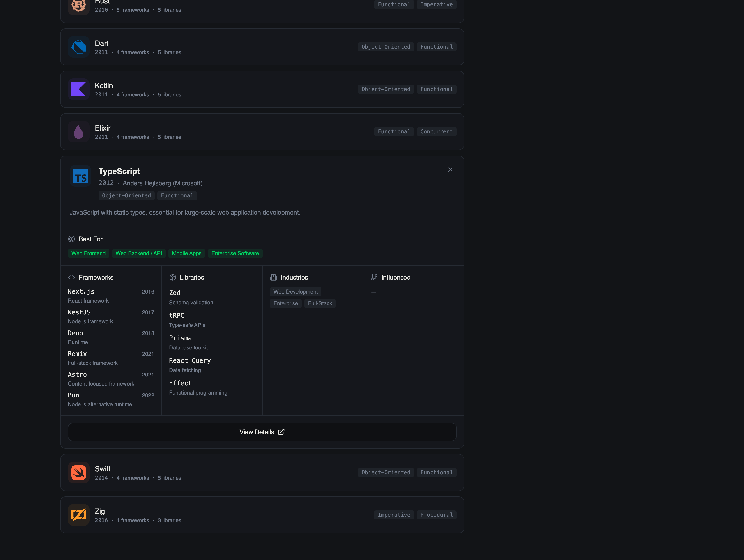Expand the Swift language card
Screen dimensions: 744x560
pos(262,473)
